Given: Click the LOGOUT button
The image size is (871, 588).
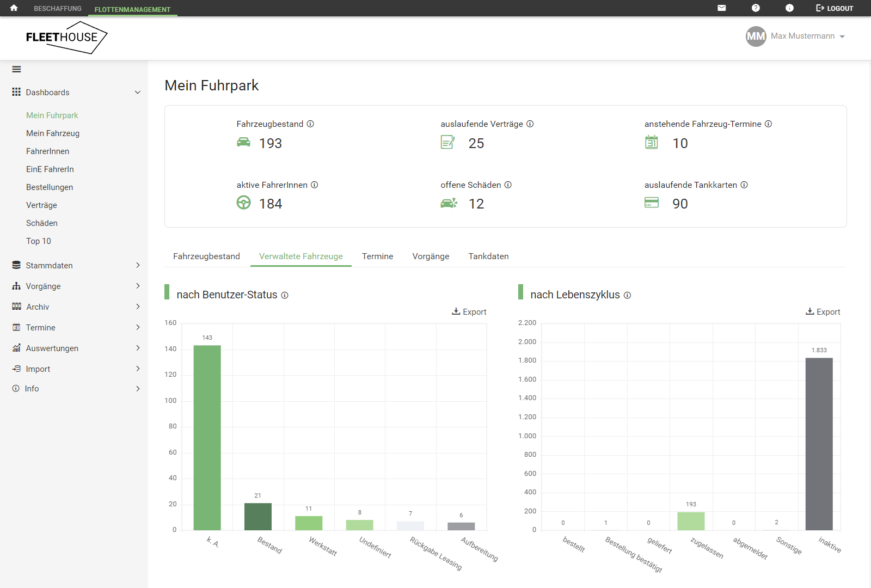Looking at the screenshot, I should (835, 8).
